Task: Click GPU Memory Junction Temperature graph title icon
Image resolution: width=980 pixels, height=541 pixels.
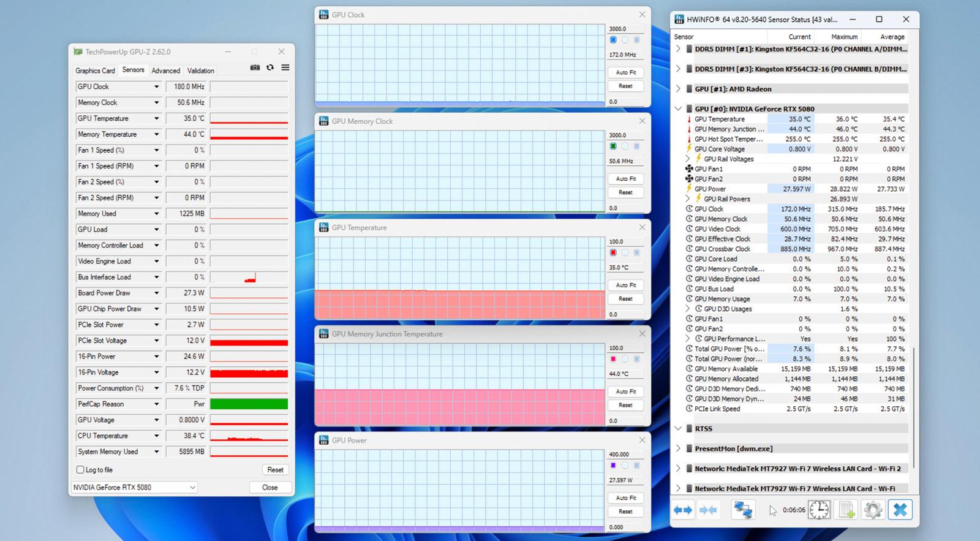Action: click(324, 334)
